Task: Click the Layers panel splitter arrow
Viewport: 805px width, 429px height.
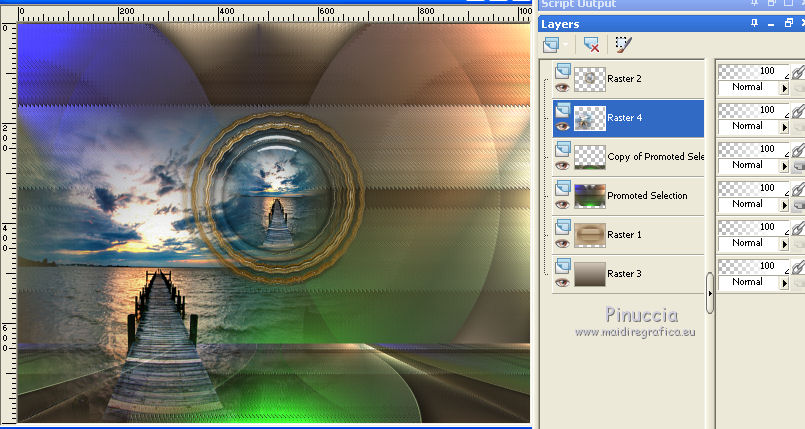Action: (x=710, y=293)
